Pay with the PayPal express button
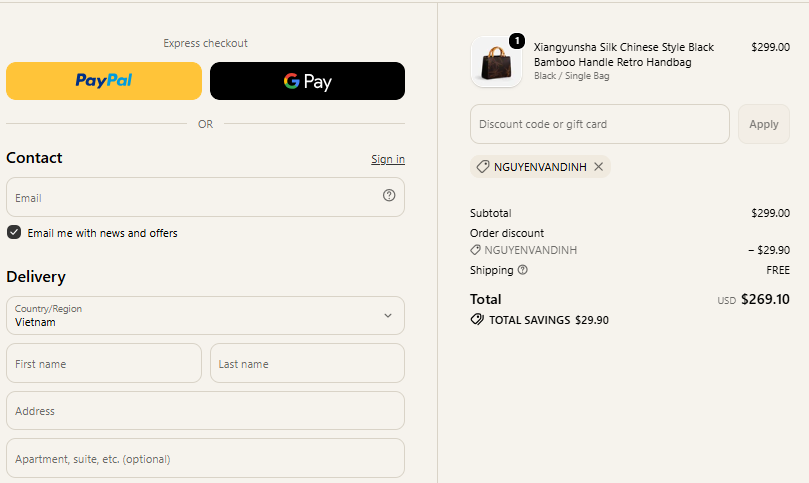 tap(104, 81)
